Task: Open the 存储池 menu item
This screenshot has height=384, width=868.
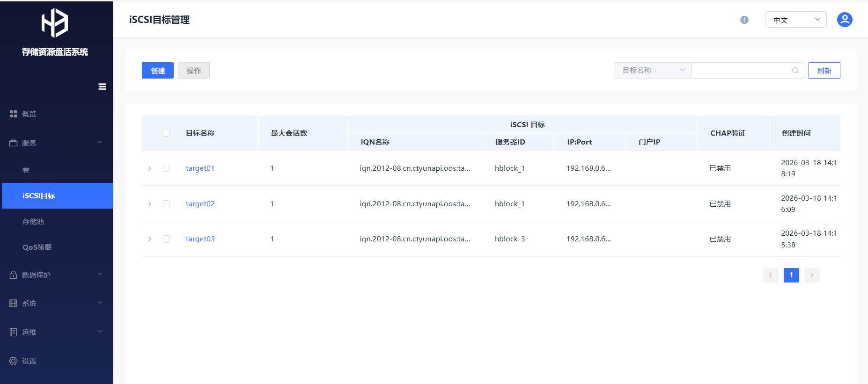Action: click(x=33, y=222)
